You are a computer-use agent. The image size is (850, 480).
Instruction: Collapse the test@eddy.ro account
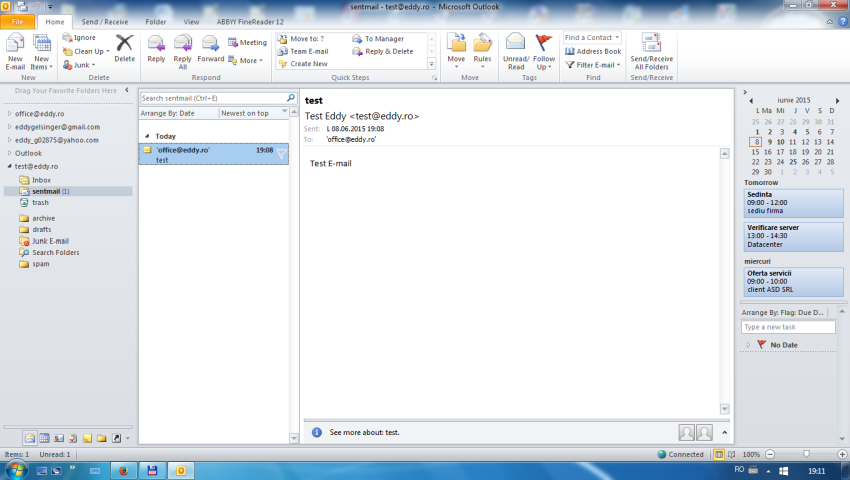10,166
